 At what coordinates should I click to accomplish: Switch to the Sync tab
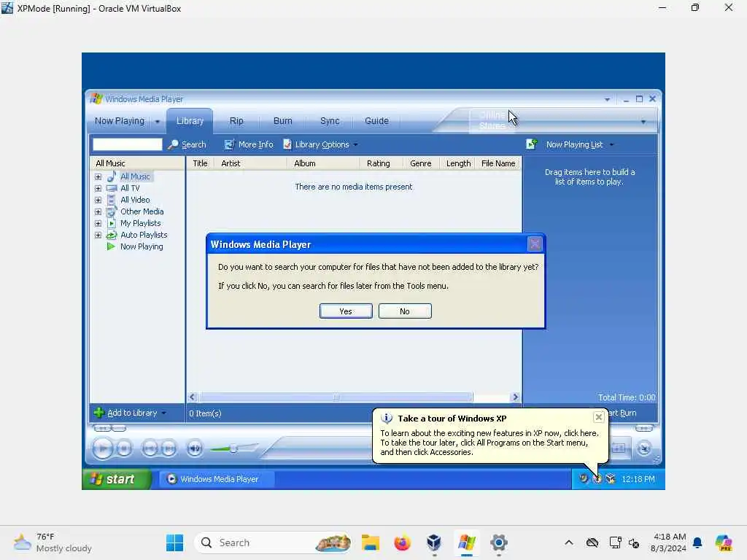[330, 121]
